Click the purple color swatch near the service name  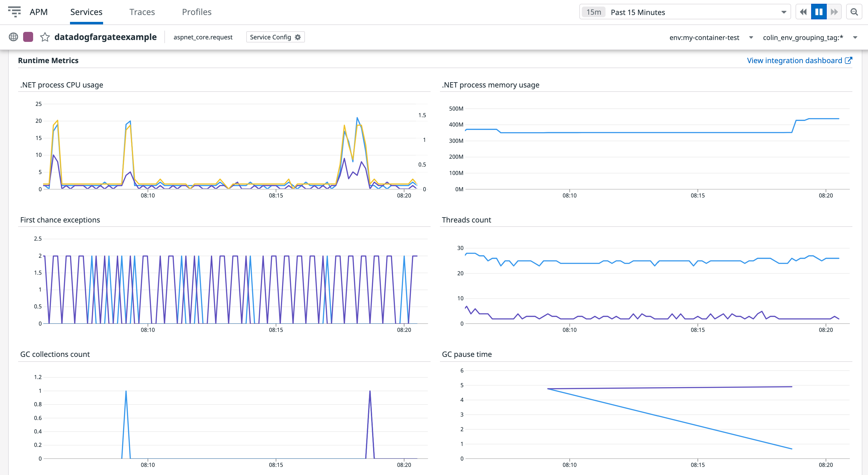coord(28,37)
